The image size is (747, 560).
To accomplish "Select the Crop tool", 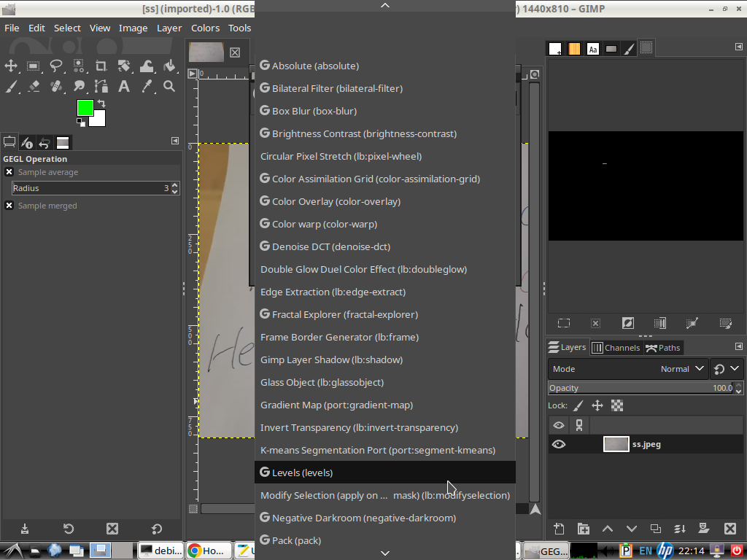I will (101, 66).
